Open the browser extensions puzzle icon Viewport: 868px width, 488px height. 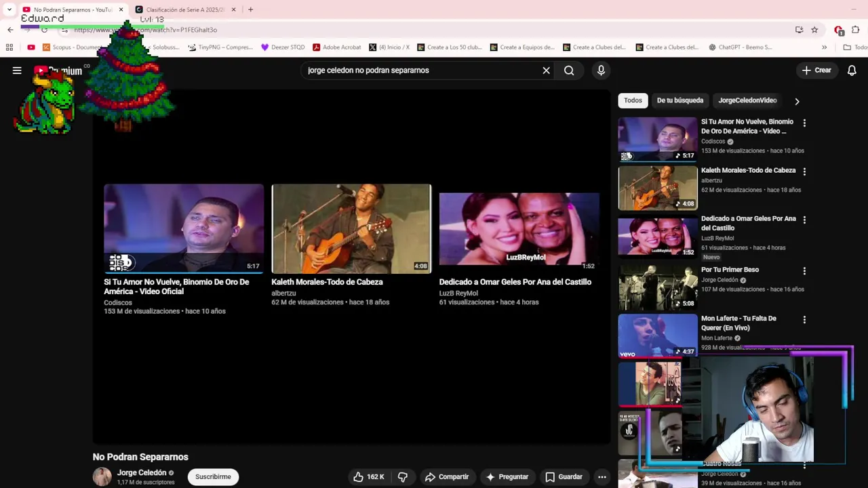[855, 30]
